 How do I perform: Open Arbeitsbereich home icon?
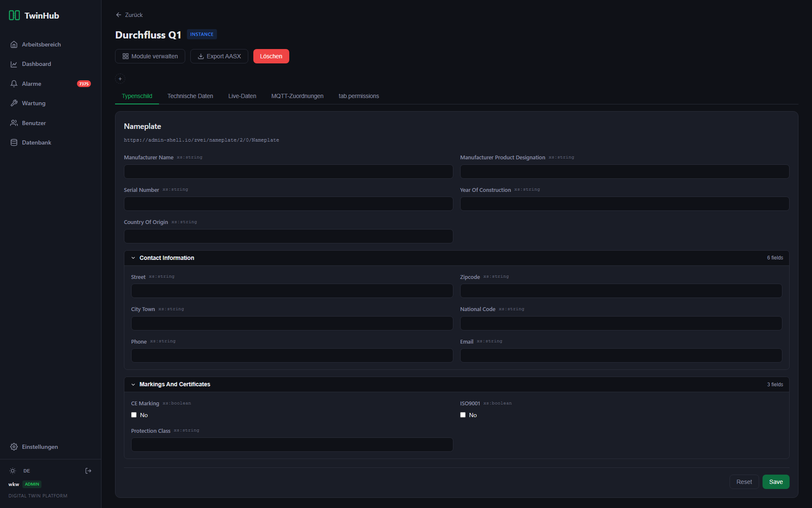(x=14, y=44)
